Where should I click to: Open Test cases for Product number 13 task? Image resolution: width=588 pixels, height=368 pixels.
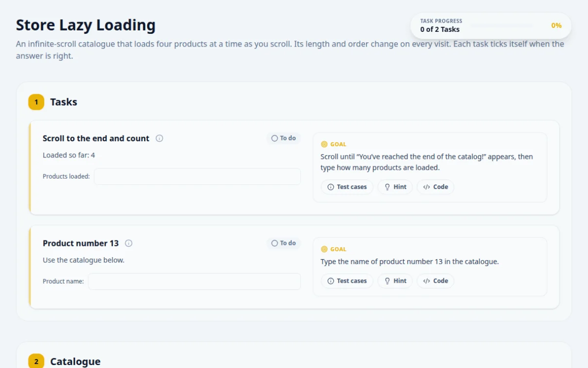pyautogui.click(x=347, y=281)
